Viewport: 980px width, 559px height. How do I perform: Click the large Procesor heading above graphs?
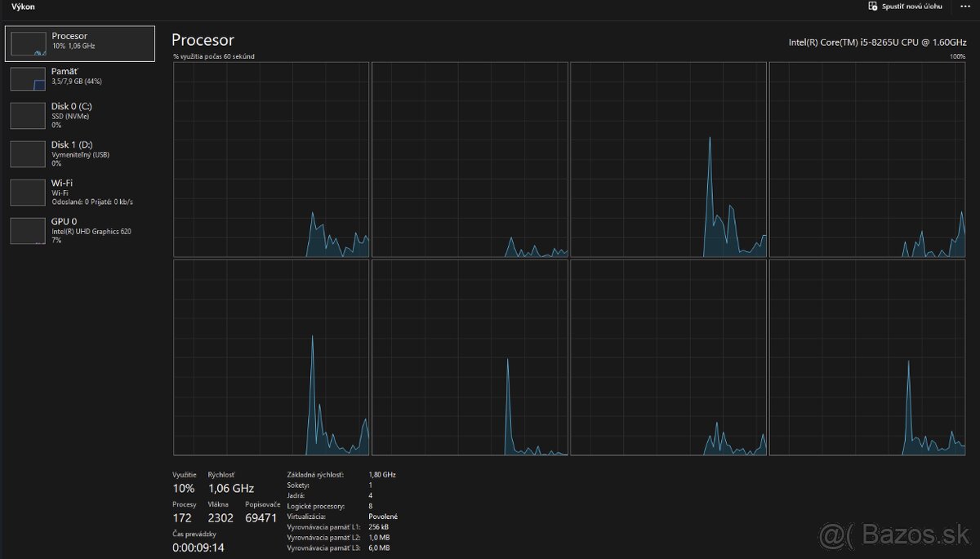coord(203,40)
